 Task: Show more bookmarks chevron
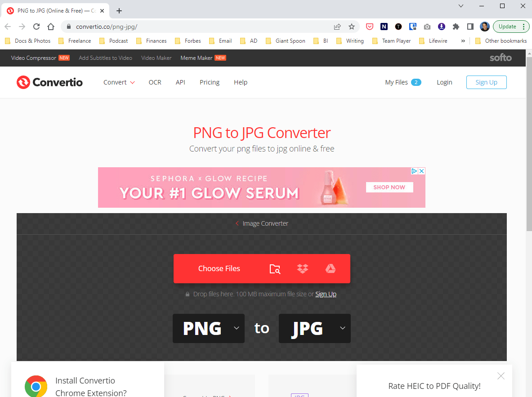click(x=463, y=41)
